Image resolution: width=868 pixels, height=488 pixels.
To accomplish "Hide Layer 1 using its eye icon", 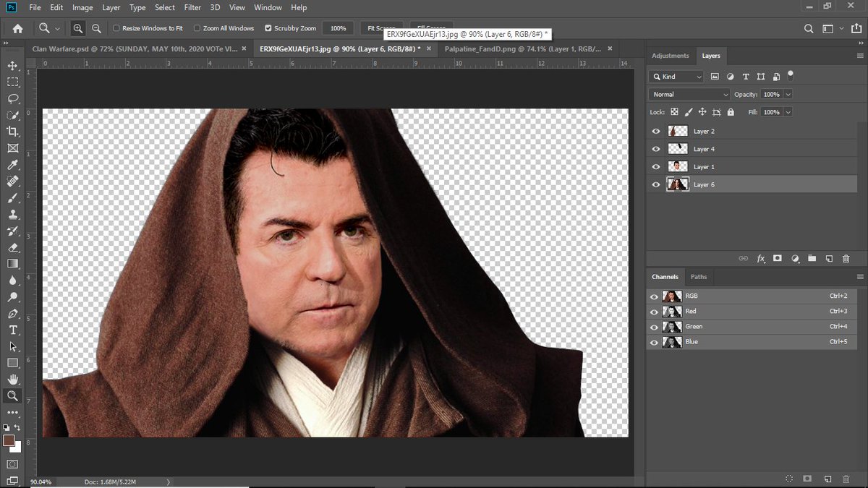I will [x=656, y=167].
